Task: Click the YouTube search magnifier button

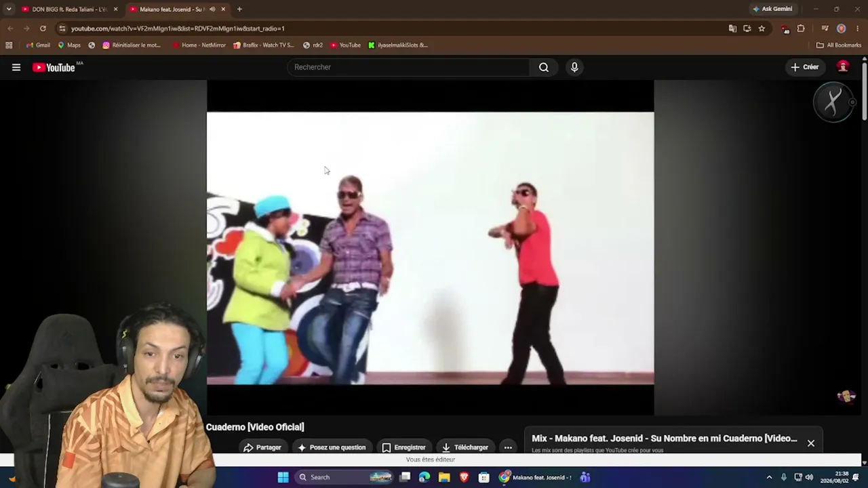Action: coord(544,67)
